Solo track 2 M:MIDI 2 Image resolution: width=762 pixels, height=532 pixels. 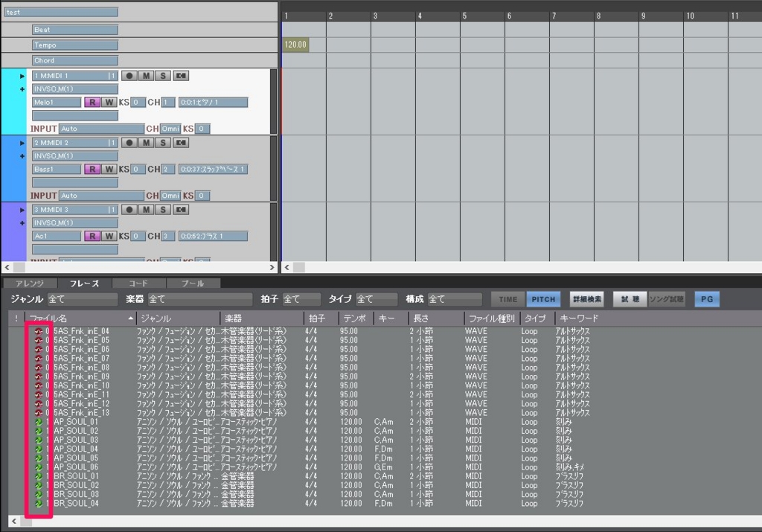coord(163,143)
